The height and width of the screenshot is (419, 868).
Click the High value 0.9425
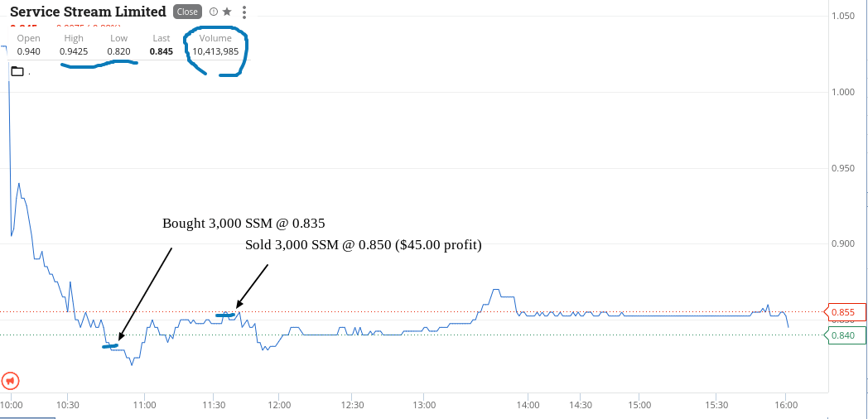[73, 51]
